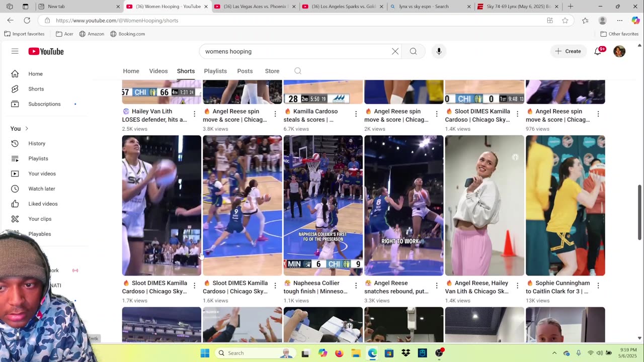Click the YouTube logo
The width and height of the screenshot is (644, 362).
point(46,51)
